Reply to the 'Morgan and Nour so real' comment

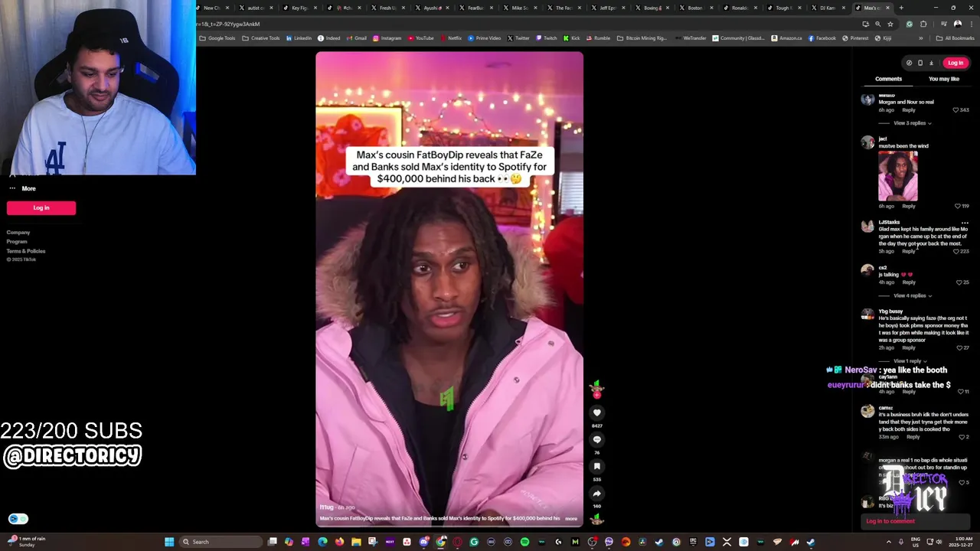[x=909, y=110]
